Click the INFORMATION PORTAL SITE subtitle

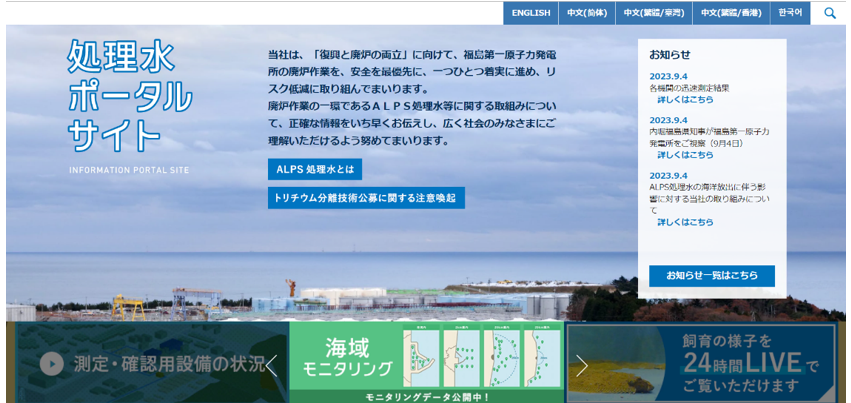(129, 170)
